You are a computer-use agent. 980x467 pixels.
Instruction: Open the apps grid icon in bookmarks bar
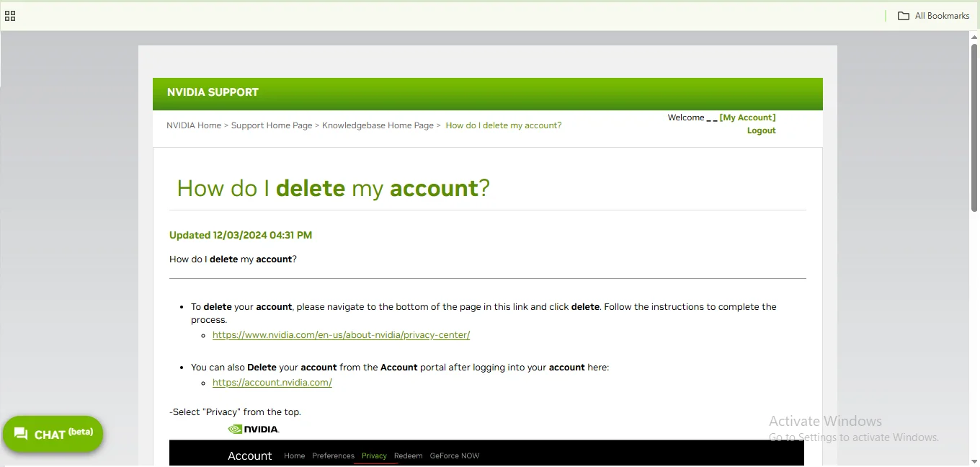tap(10, 16)
